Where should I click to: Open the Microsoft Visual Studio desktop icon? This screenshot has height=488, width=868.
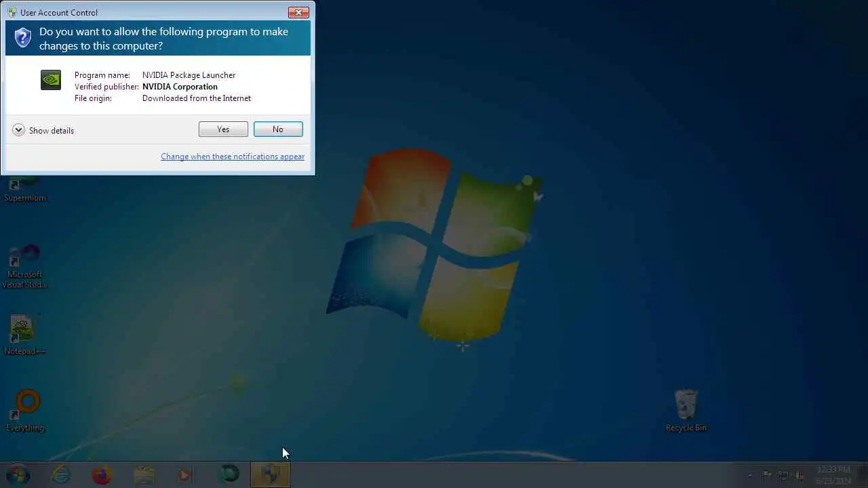25,267
